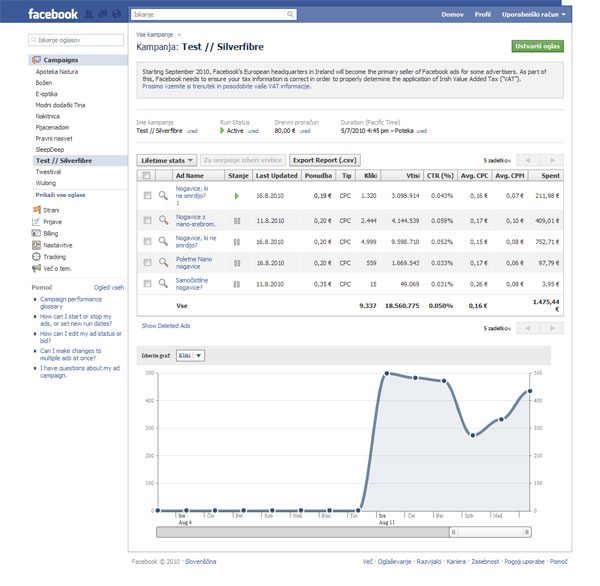
Task: Open Strani pages icon in sidebar
Action: 36,210
